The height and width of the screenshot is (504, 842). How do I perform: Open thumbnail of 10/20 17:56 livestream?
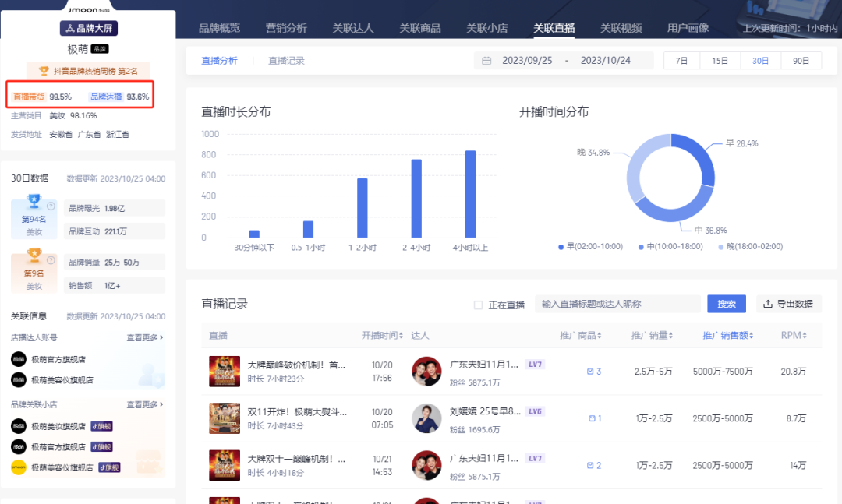pyautogui.click(x=225, y=372)
